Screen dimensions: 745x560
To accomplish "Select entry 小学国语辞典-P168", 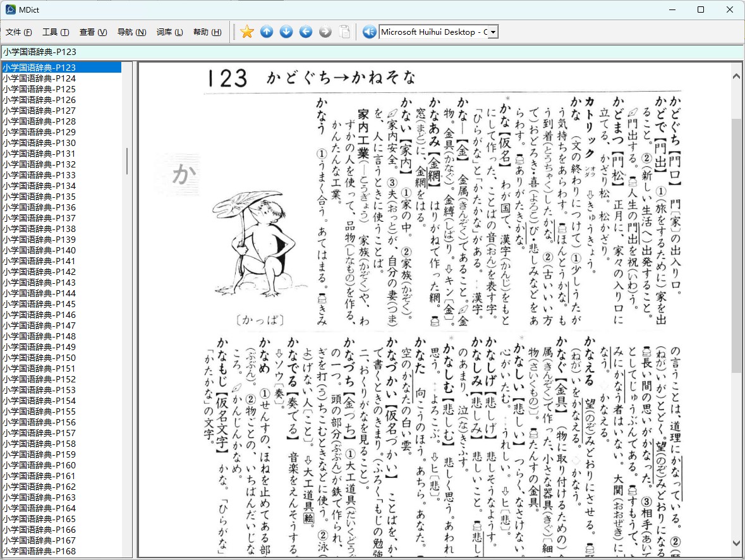I will point(61,551).
